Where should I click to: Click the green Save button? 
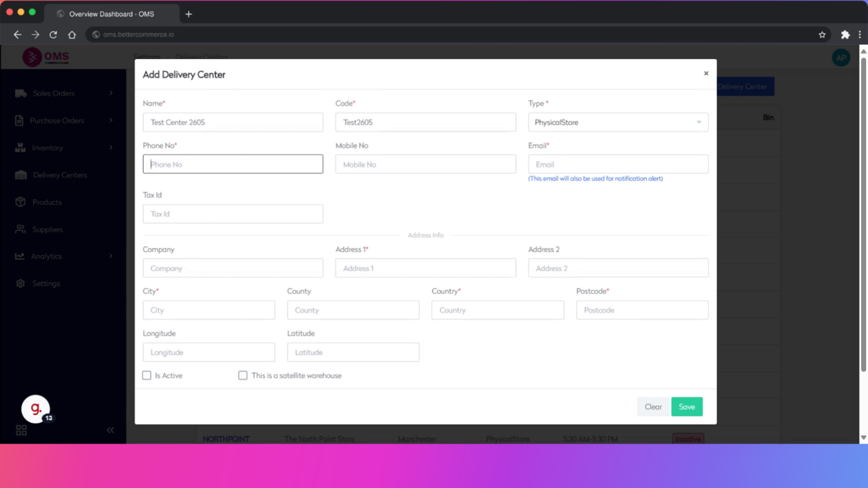pyautogui.click(x=687, y=407)
